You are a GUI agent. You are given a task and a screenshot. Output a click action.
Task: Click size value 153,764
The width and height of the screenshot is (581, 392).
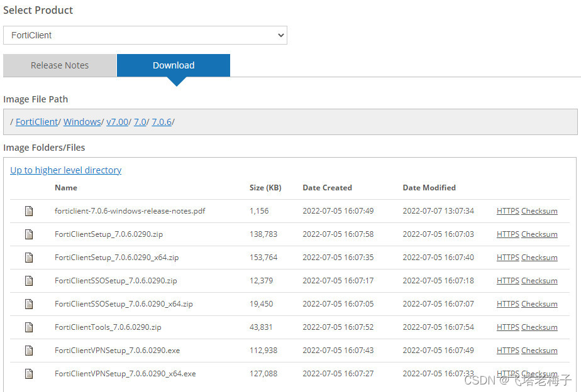[x=263, y=258]
